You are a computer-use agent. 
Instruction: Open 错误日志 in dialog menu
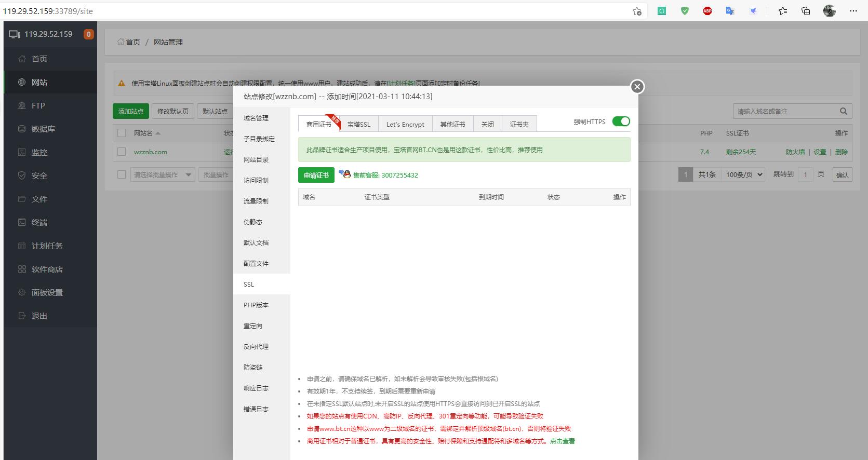click(x=262, y=409)
